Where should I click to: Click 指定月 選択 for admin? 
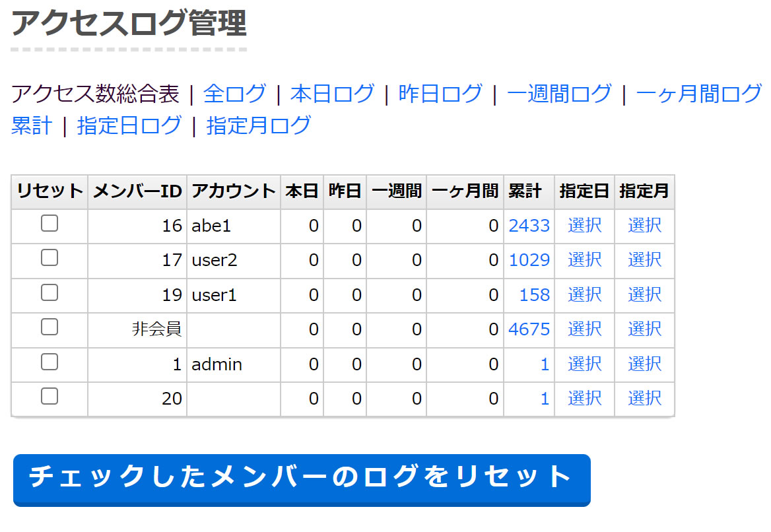click(644, 364)
